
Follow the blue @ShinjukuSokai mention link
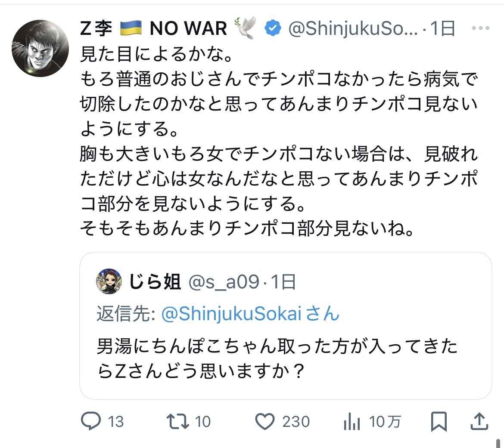click(x=250, y=315)
